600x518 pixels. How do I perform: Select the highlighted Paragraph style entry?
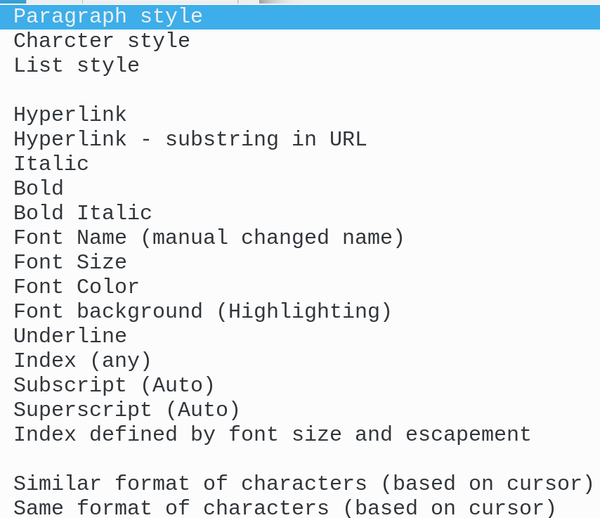pos(300,16)
